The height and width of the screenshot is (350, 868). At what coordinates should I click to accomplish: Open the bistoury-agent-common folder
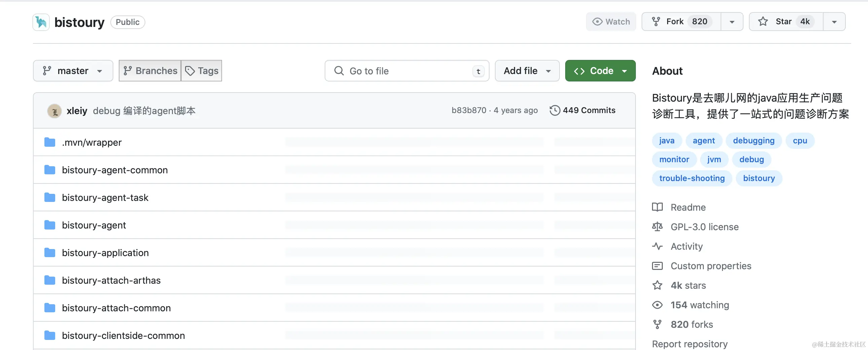[115, 170]
